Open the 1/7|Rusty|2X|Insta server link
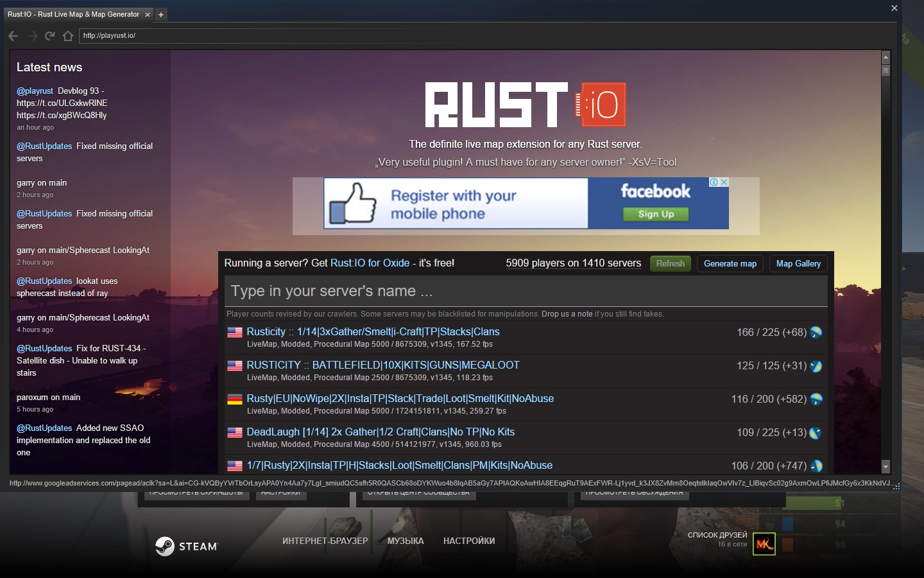This screenshot has width=924, height=578. click(x=400, y=465)
